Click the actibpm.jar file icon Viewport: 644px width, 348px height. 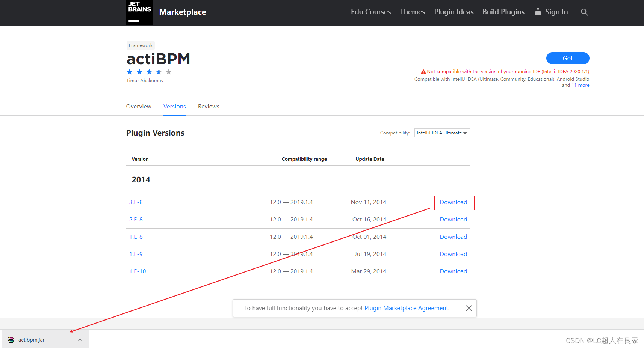pyautogui.click(x=11, y=340)
